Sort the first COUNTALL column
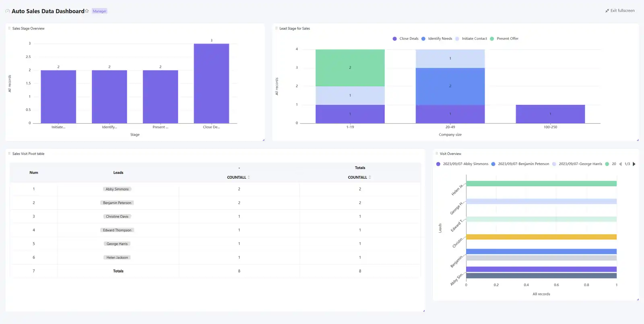This screenshot has width=644, height=324. [249, 177]
